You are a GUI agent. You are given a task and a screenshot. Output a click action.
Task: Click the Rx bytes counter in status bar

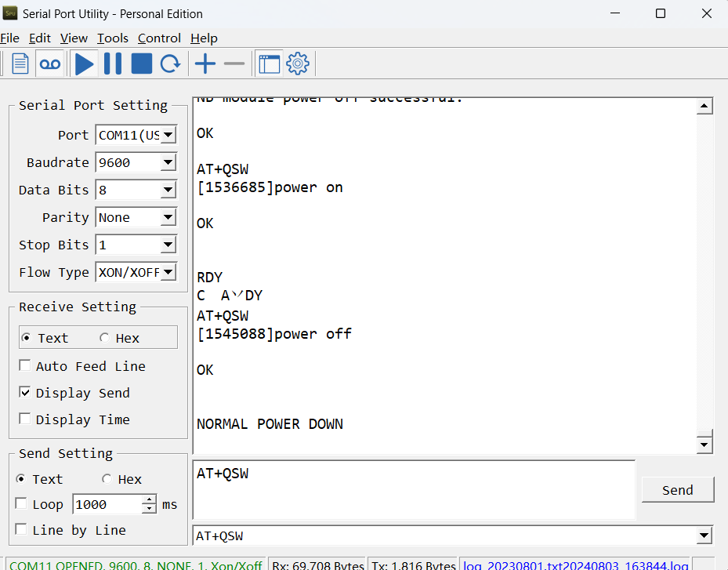click(318, 565)
